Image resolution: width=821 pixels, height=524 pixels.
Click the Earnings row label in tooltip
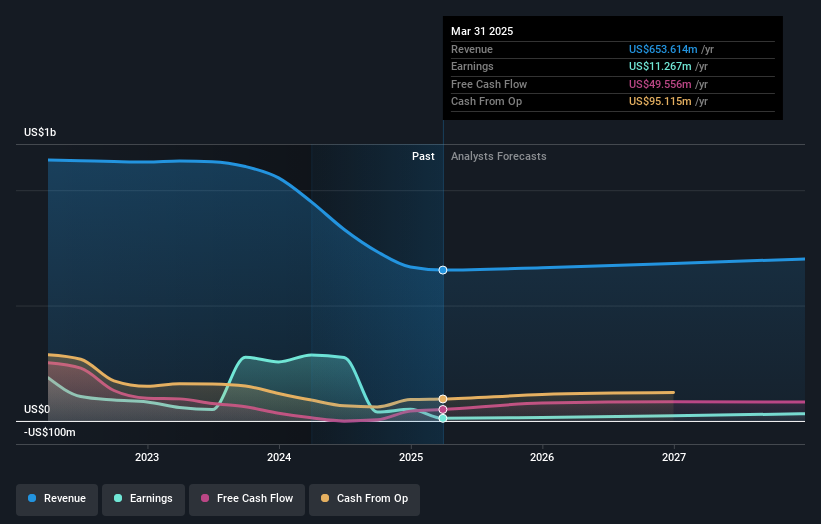472,66
